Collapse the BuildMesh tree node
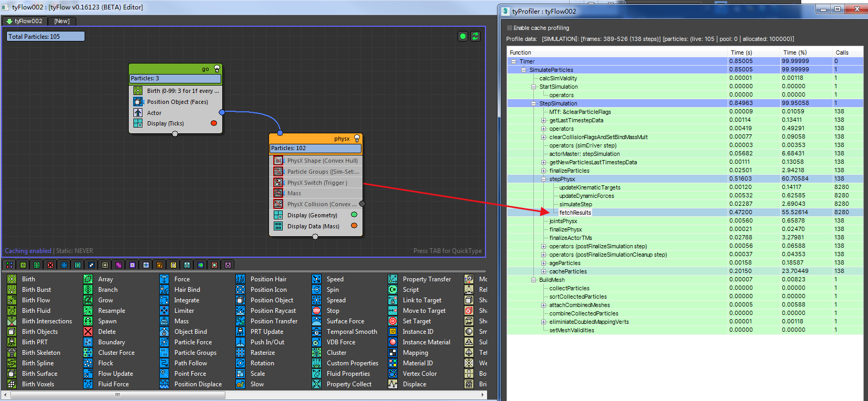This screenshot has width=868, height=401. [x=534, y=280]
